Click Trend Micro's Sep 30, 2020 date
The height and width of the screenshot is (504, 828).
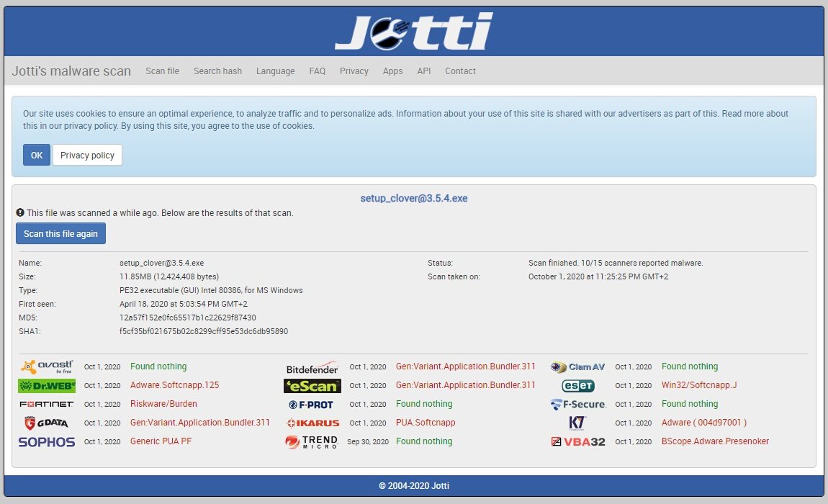(x=367, y=441)
